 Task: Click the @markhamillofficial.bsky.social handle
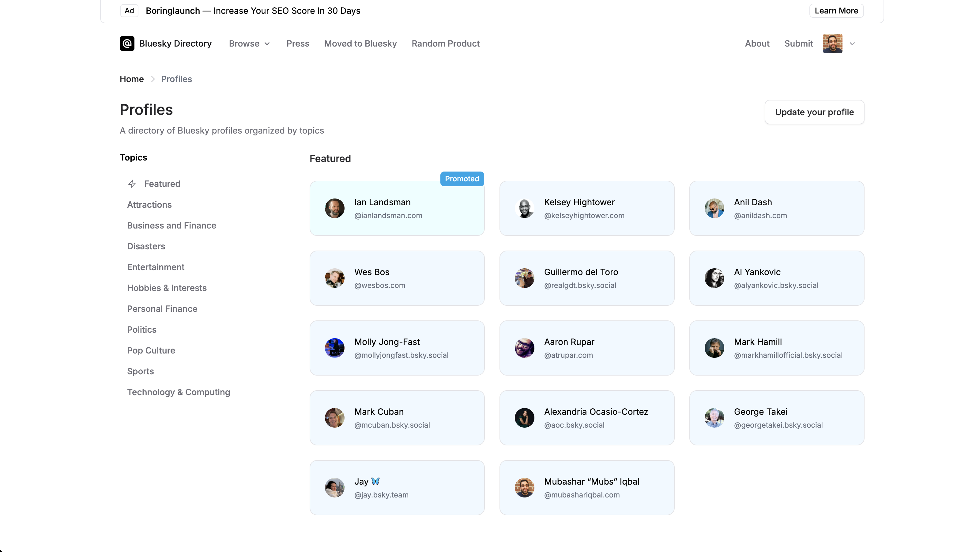coord(788,355)
